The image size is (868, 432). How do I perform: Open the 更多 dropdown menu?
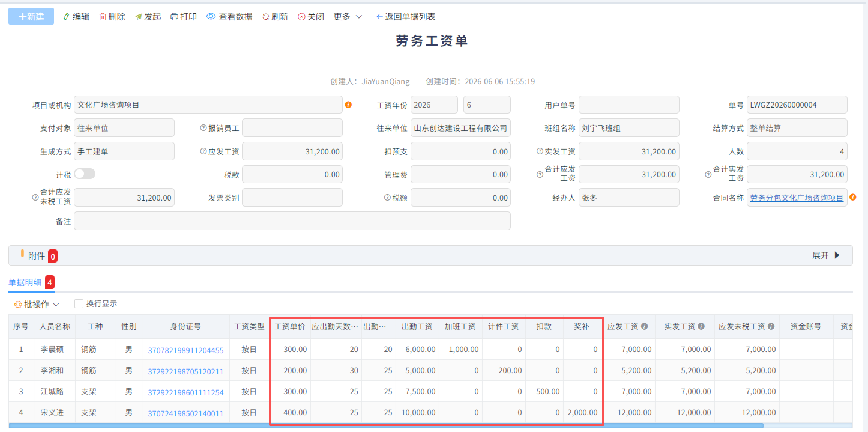point(348,17)
